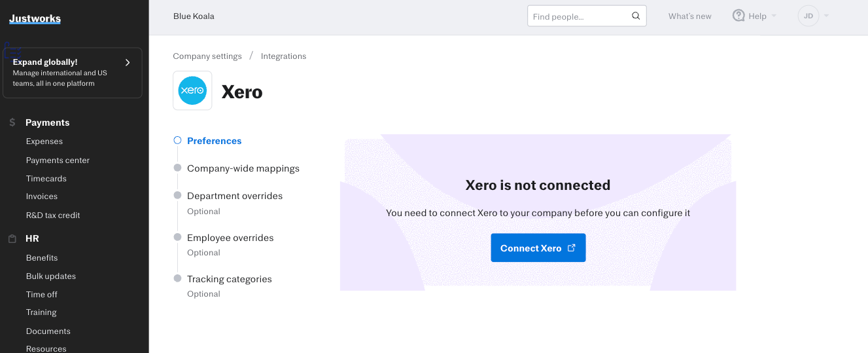Screen dimensions: 868x353
Task: Click the Find people search field
Action: point(579,16)
